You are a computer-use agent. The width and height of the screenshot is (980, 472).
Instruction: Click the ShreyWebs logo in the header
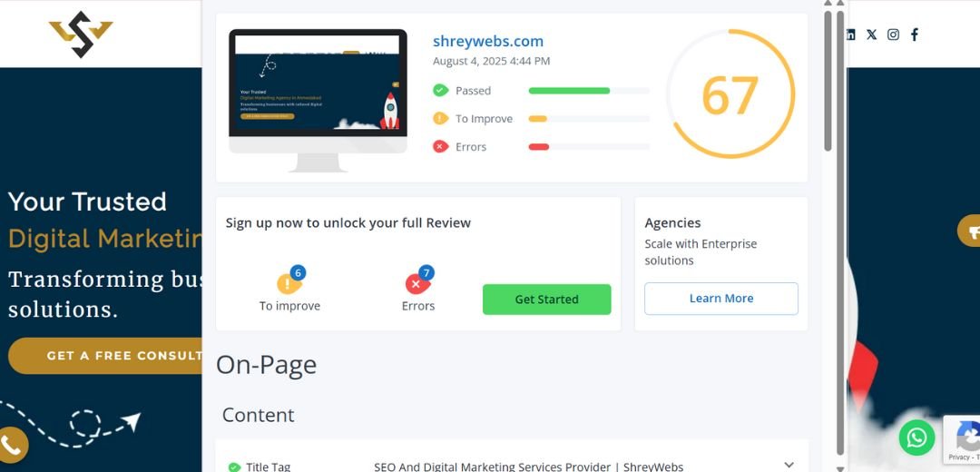click(81, 34)
